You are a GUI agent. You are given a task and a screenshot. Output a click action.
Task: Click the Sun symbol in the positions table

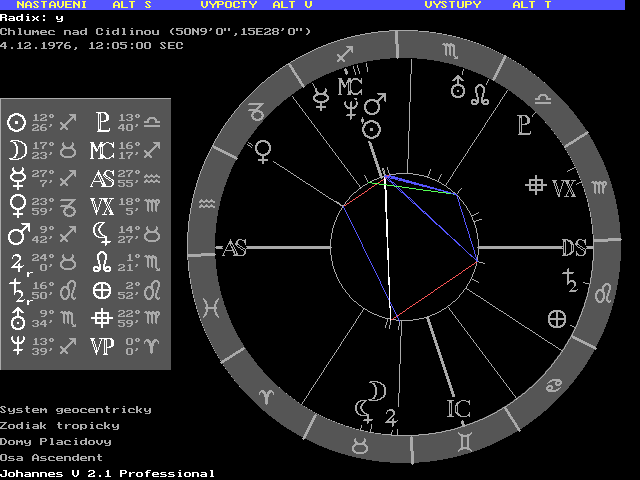pyautogui.click(x=16, y=123)
